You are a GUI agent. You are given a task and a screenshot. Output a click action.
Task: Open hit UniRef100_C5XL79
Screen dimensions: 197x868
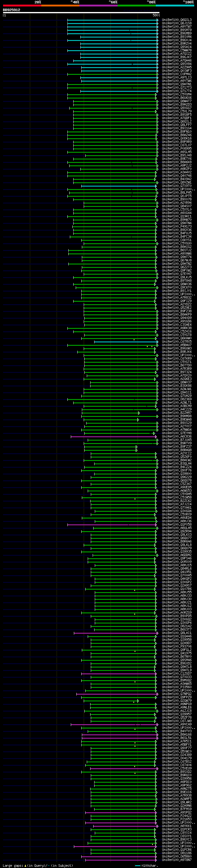pos(177,111)
